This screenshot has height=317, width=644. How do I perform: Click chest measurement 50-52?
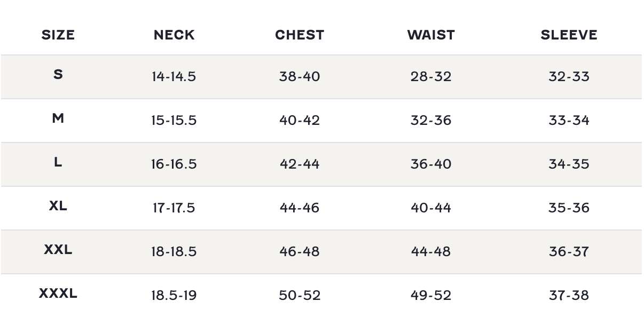pos(300,296)
